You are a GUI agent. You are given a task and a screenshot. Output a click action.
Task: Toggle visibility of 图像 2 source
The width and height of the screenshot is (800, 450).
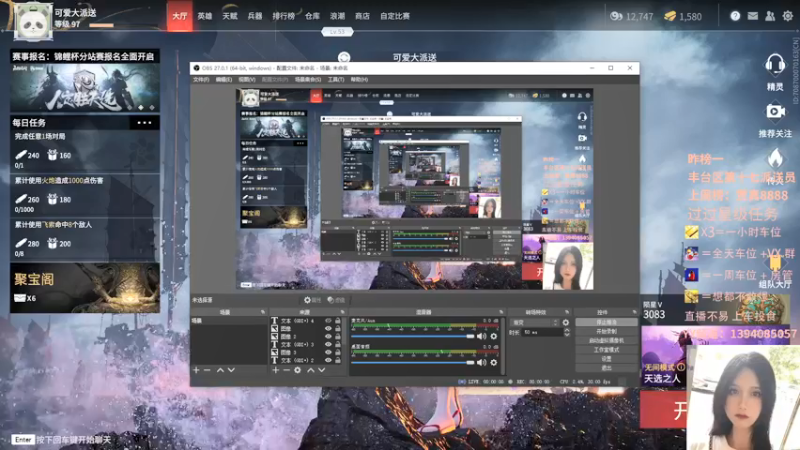(x=328, y=337)
